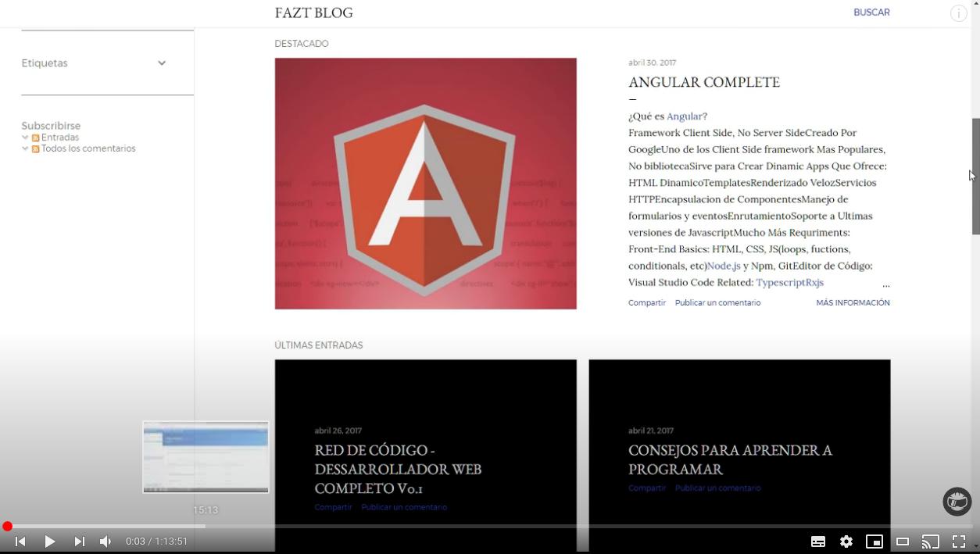
Task: Open CONSEJOS PARA APRENDER A PROGRAMAR post
Action: 730,459
